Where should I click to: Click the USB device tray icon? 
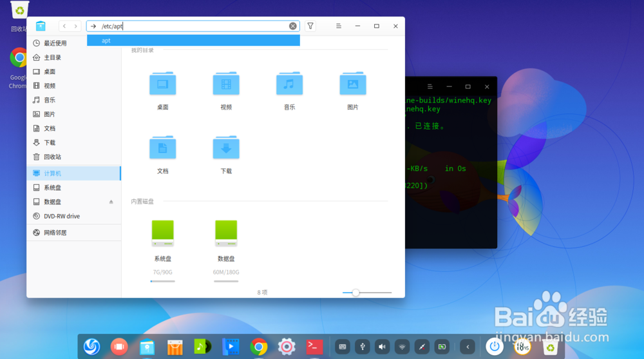coord(362,347)
